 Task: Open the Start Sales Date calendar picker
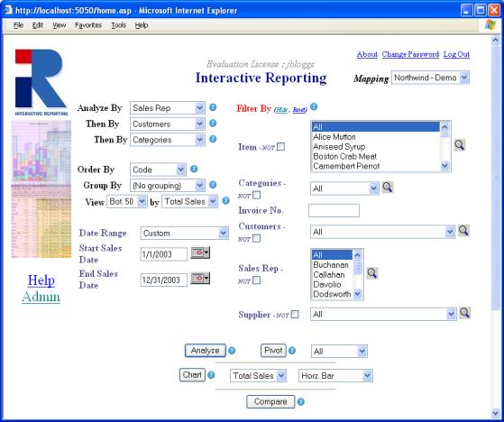[x=200, y=253]
